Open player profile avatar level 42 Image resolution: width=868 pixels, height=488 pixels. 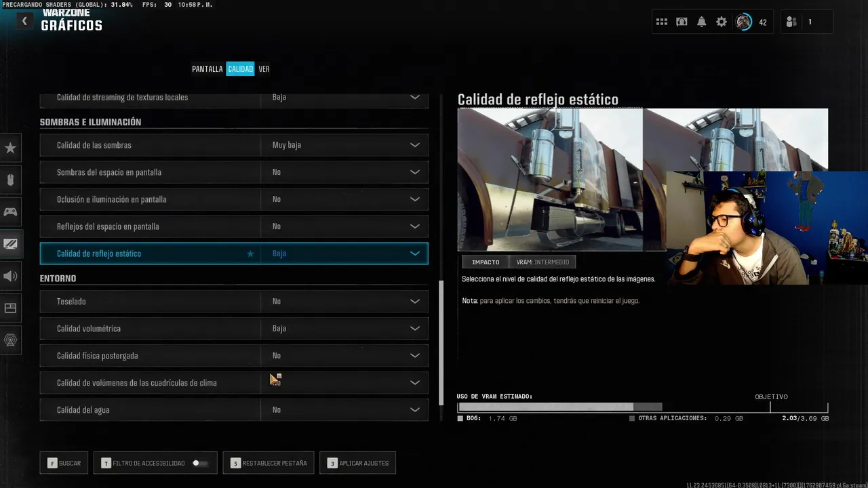pos(744,22)
